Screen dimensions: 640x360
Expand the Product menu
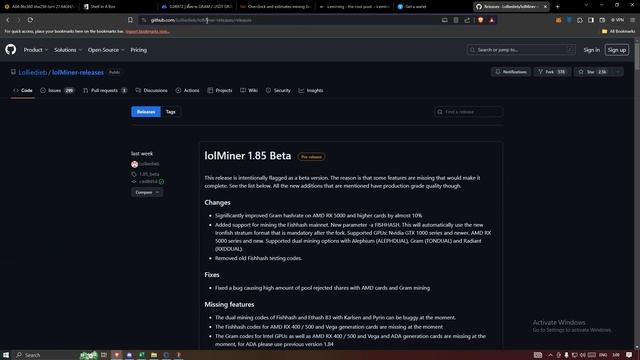[36, 50]
